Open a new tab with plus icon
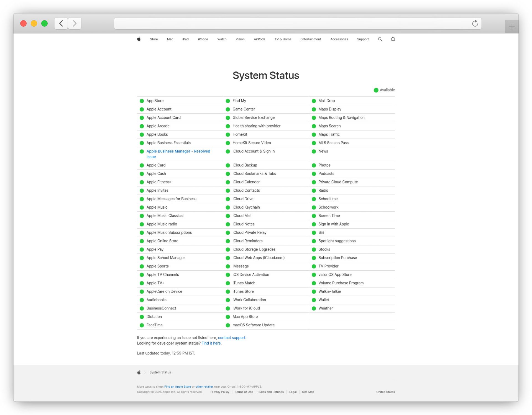532x415 pixels. click(x=512, y=27)
